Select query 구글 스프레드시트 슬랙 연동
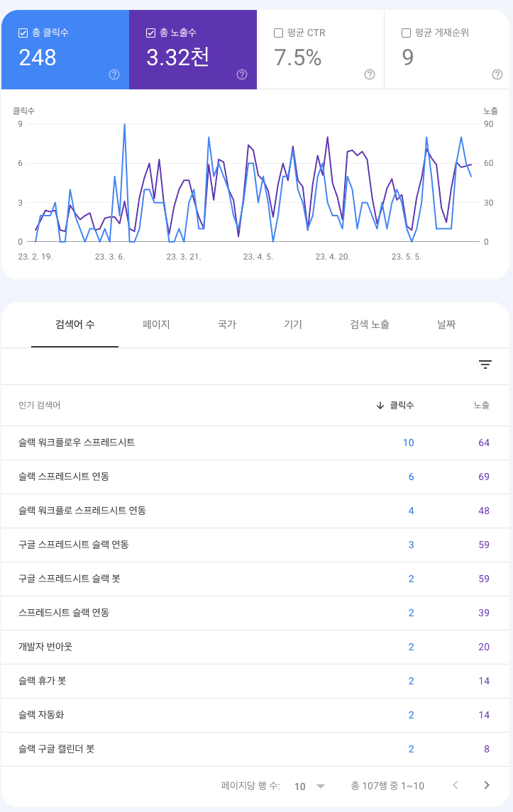Screen dimensions: 513x812 coord(74,545)
